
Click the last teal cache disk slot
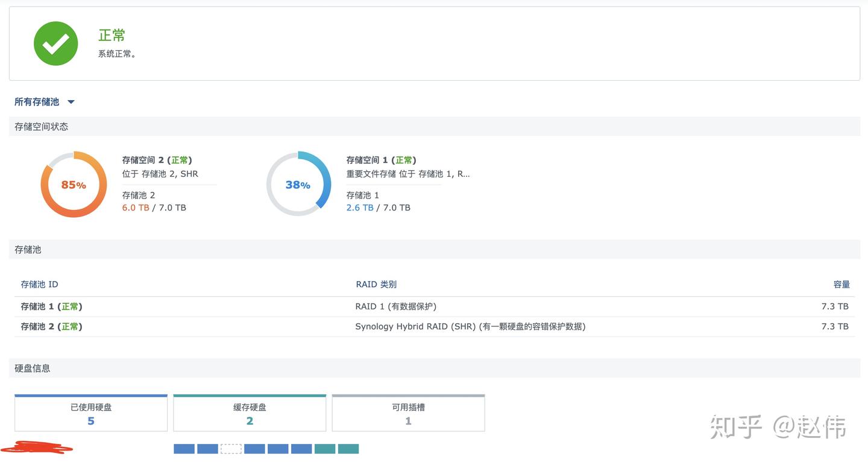pyautogui.click(x=348, y=449)
